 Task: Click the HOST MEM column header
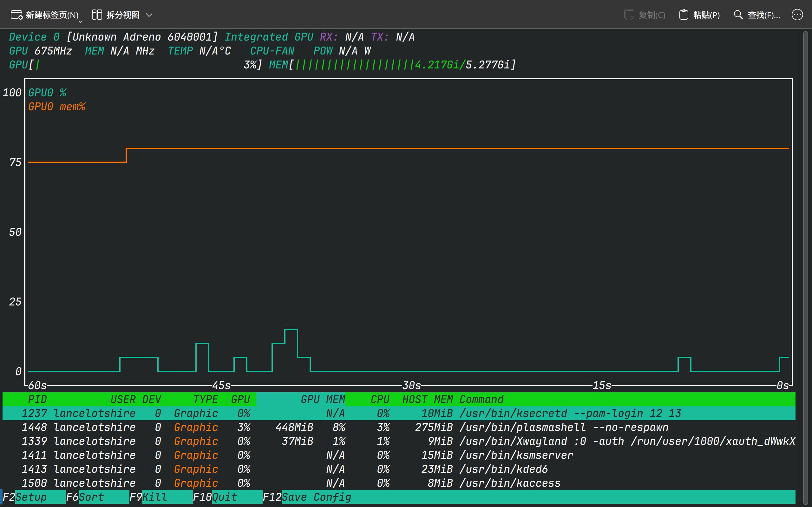[x=427, y=399]
